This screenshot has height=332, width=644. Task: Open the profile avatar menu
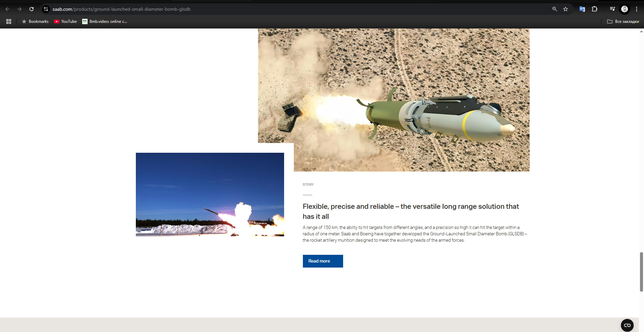625,9
